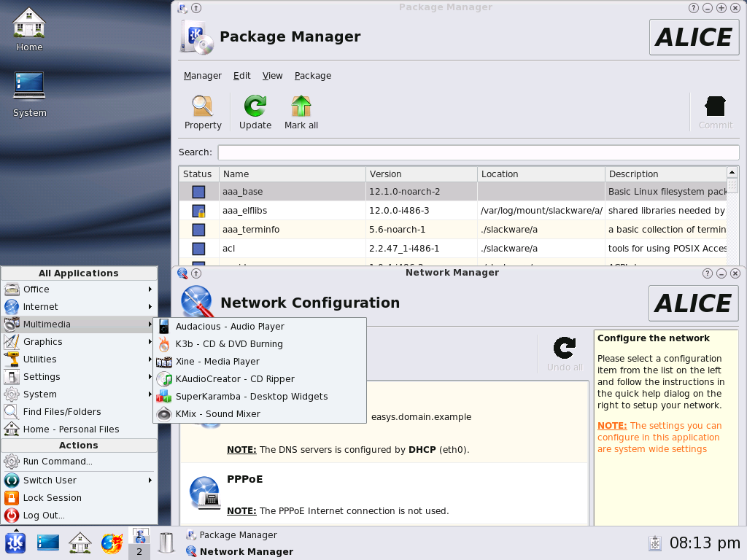Launch Xine - Media Player
This screenshot has width=747, height=560.
tap(260, 362)
